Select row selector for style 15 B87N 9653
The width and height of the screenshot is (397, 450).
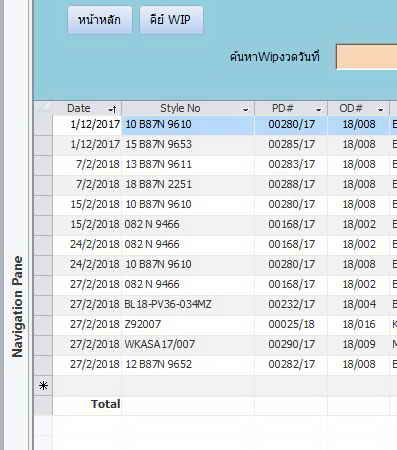pos(43,144)
